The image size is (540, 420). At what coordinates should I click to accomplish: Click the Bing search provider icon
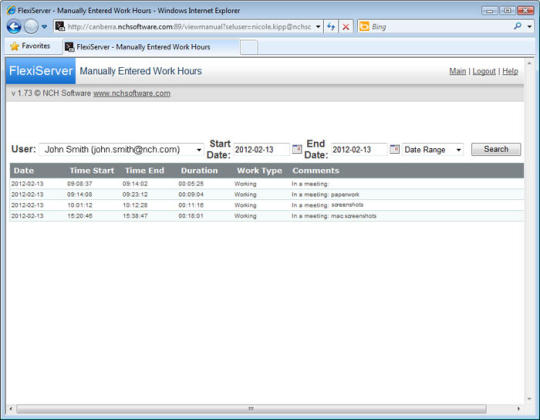pos(364,27)
